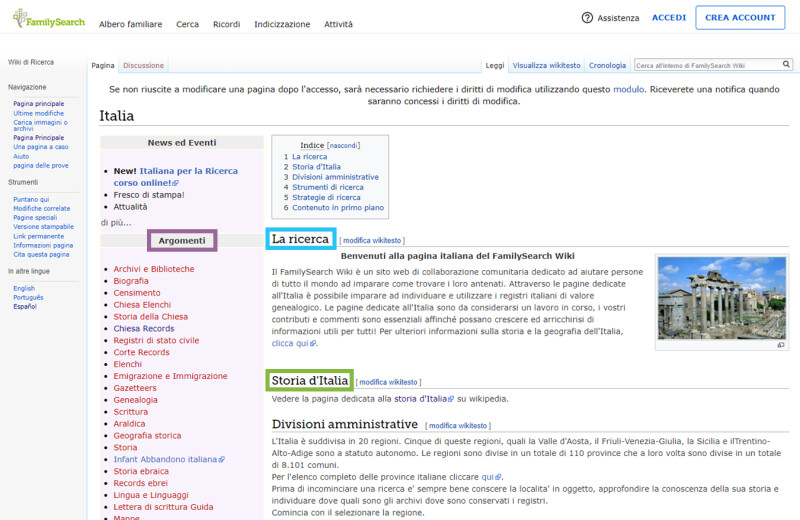This screenshot has width=800, height=520.
Task: Jump to Storia d'Italia in Indice
Action: 316,167
